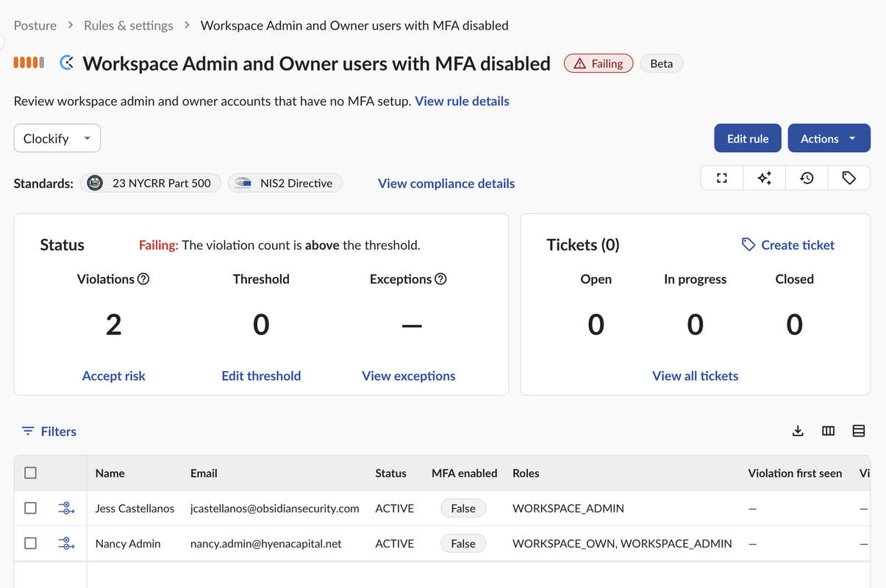Click the 23 NYCRR Part 500 standard chip
The image size is (886, 588).
[151, 183]
